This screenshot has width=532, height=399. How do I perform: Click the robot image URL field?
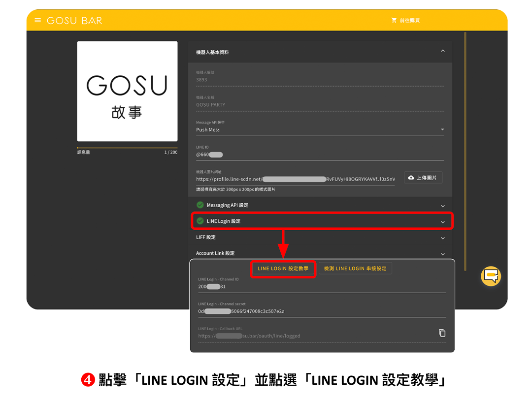[x=295, y=179]
